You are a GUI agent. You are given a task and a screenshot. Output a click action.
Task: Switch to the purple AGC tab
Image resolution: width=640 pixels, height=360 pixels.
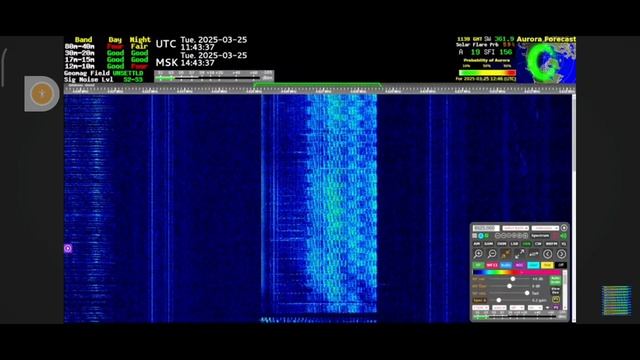[x=520, y=265]
